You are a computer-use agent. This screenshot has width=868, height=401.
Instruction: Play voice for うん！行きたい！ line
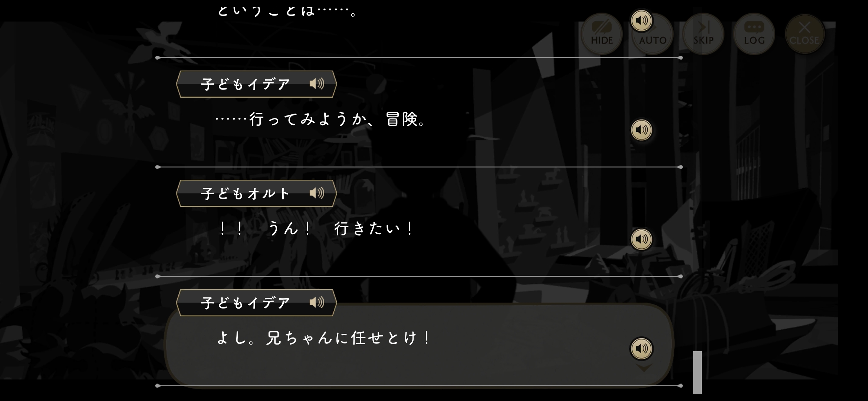(x=641, y=239)
